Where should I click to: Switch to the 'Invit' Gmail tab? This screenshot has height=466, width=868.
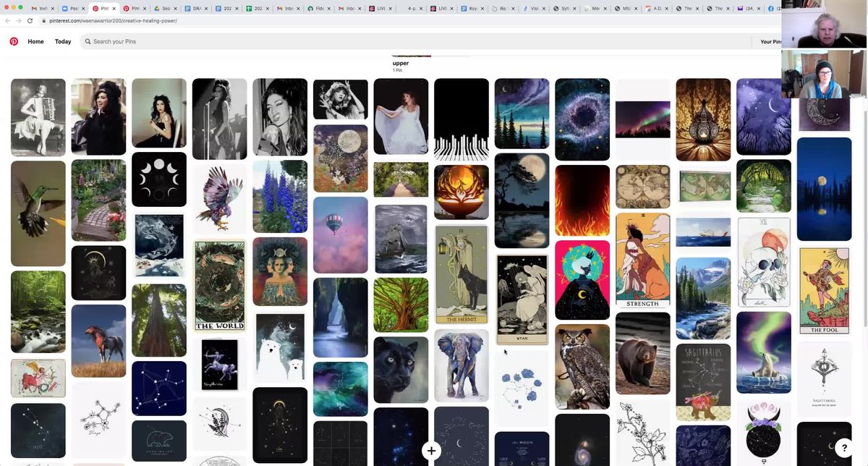pos(43,9)
